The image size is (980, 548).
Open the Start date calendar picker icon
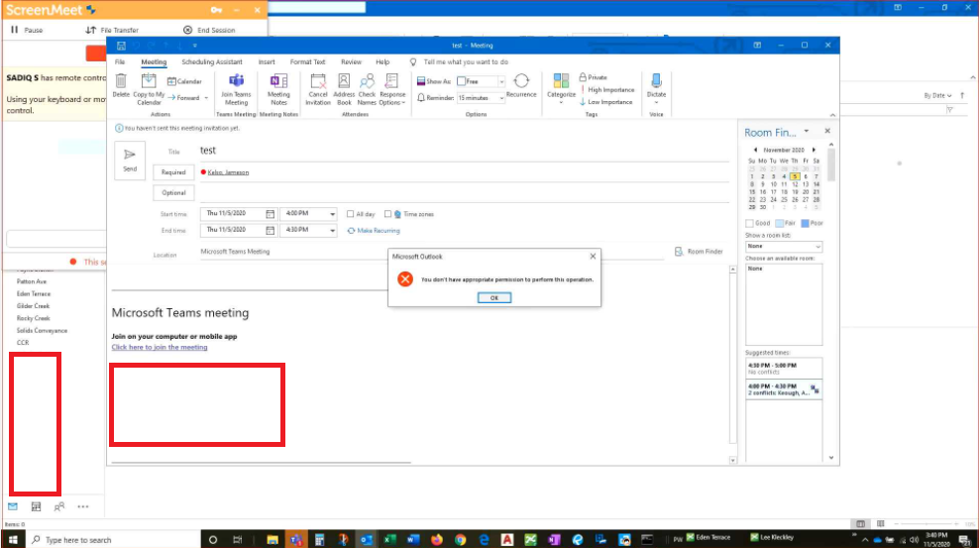(270, 214)
